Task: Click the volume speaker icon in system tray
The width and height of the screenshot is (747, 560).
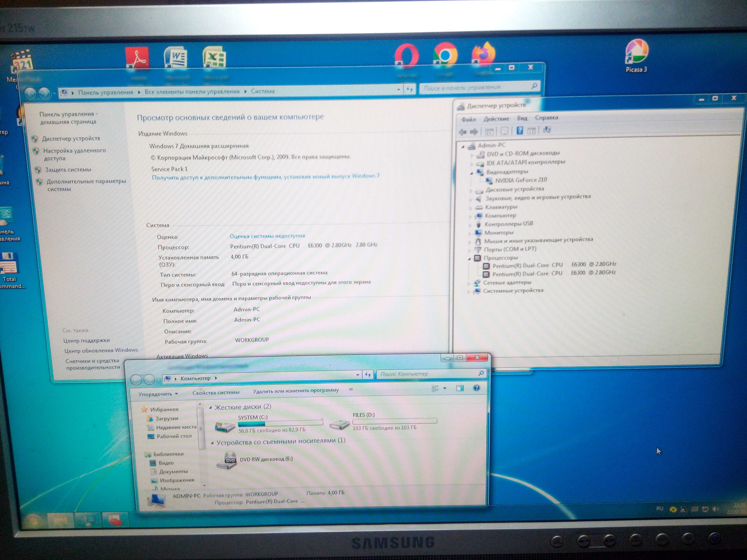Action: (716, 509)
